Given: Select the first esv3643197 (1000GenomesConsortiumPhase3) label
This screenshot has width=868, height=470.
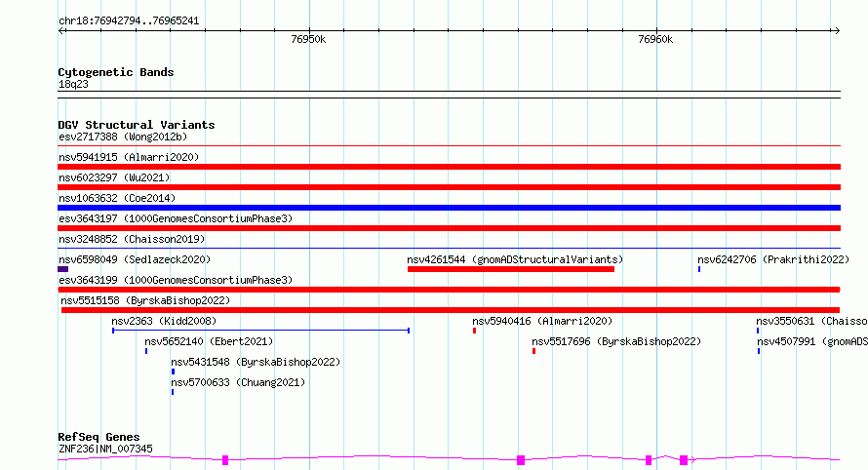Looking at the screenshot, I should point(176,218).
